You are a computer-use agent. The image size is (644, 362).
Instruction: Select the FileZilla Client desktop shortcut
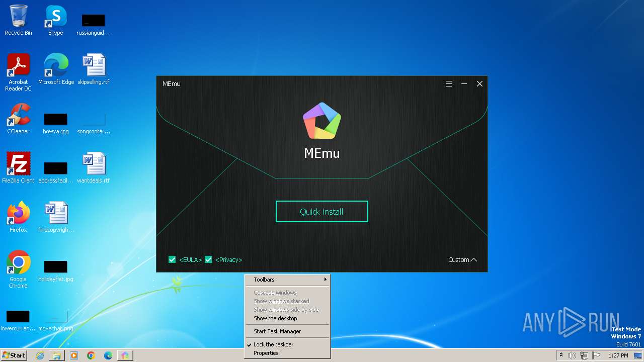pyautogui.click(x=18, y=168)
